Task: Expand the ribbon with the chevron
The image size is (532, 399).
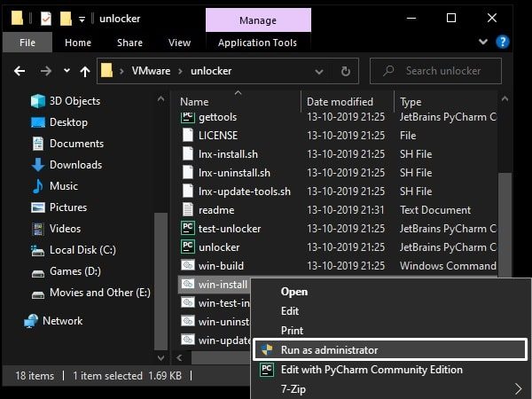Action: coord(483,42)
